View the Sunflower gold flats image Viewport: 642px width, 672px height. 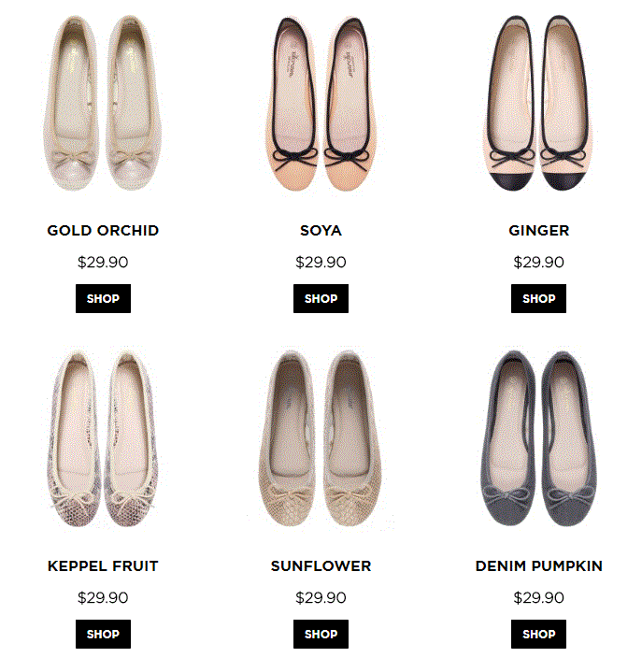(x=321, y=438)
